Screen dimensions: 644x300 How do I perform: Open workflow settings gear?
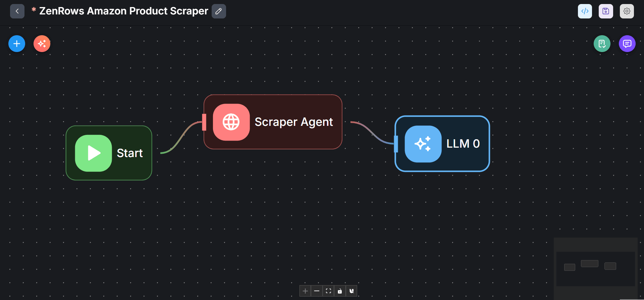[627, 11]
